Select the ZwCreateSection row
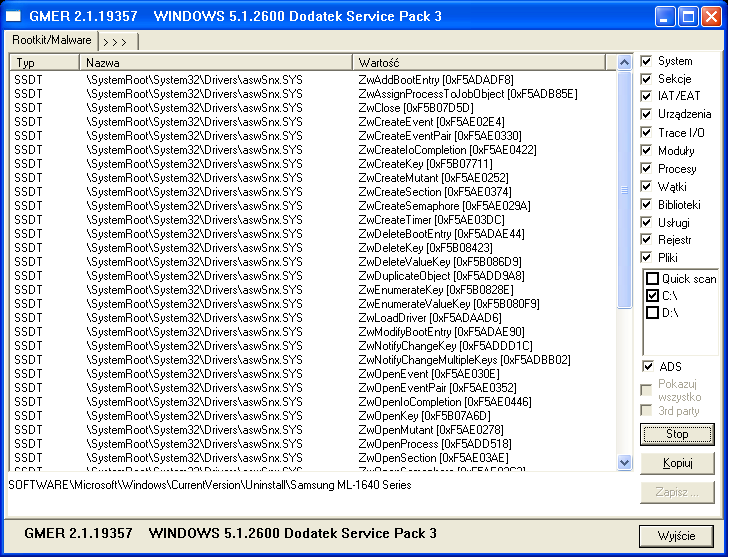 [313, 192]
